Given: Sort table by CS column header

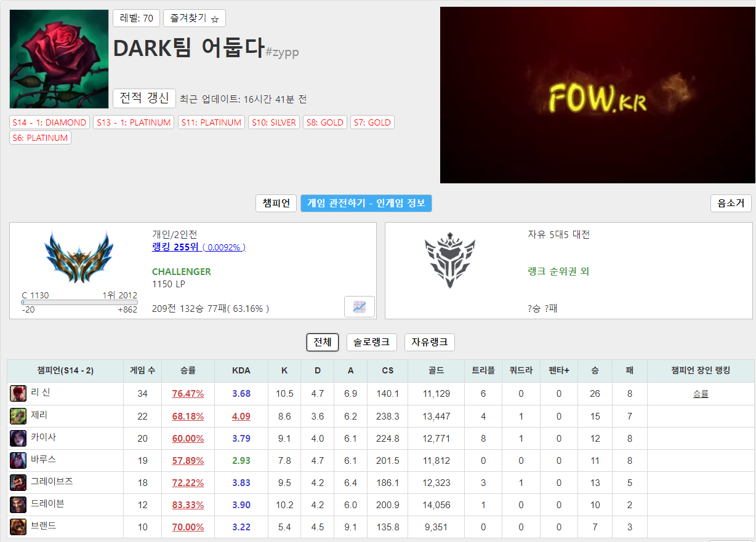Looking at the screenshot, I should [387, 371].
